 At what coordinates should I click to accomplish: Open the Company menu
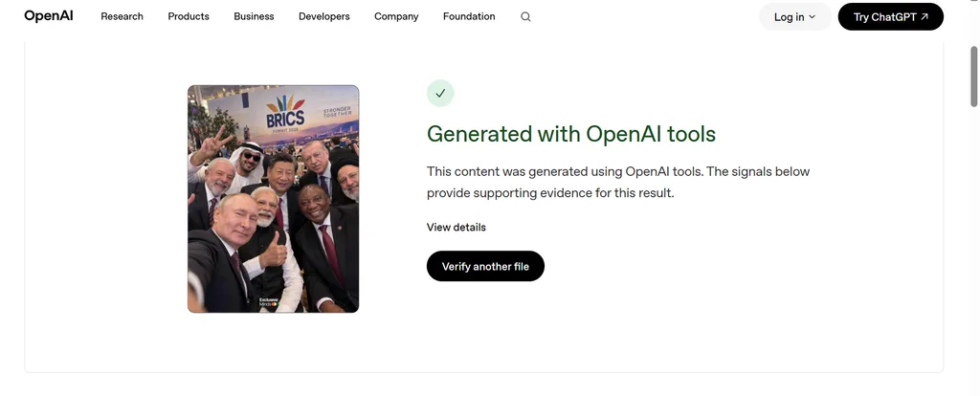point(396,16)
